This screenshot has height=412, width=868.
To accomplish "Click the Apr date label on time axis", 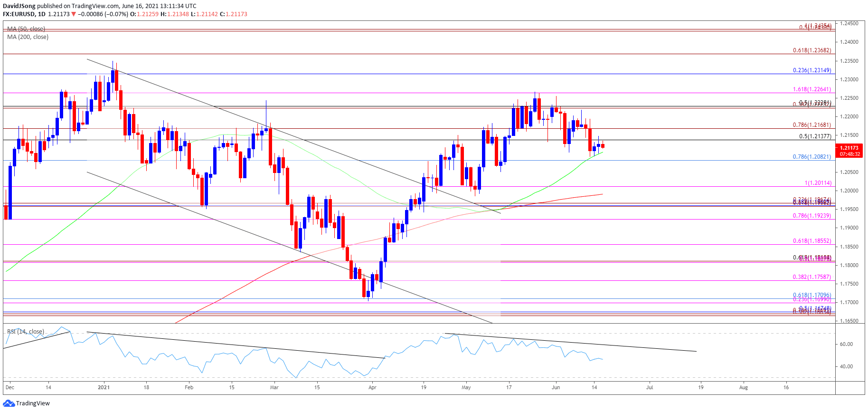I will coord(372,387).
